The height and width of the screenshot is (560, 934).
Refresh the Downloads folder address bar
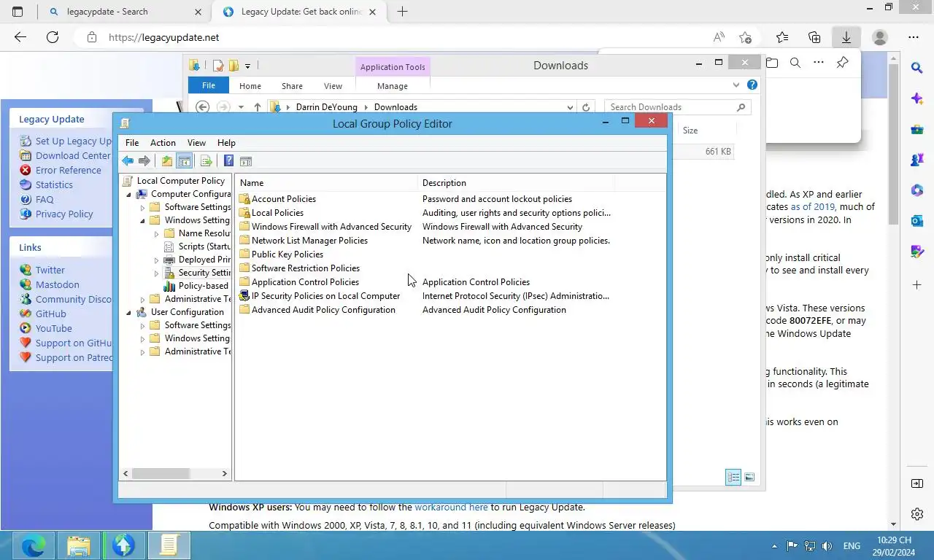pos(586,107)
